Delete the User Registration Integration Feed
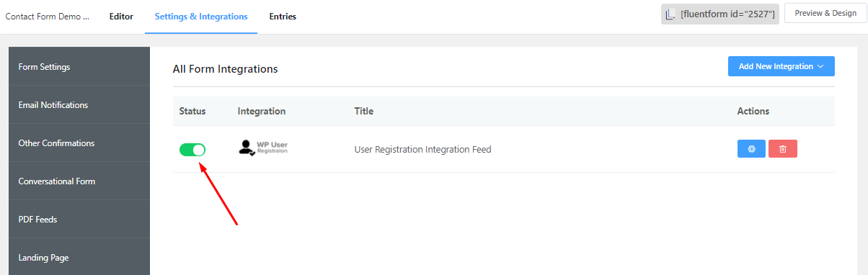 tap(783, 149)
